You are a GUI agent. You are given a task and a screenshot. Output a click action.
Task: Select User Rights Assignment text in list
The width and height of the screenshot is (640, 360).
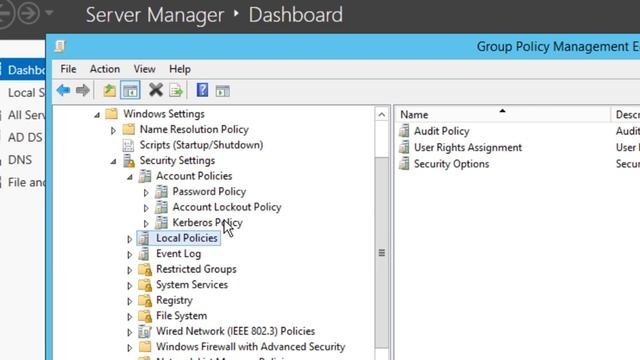click(468, 147)
